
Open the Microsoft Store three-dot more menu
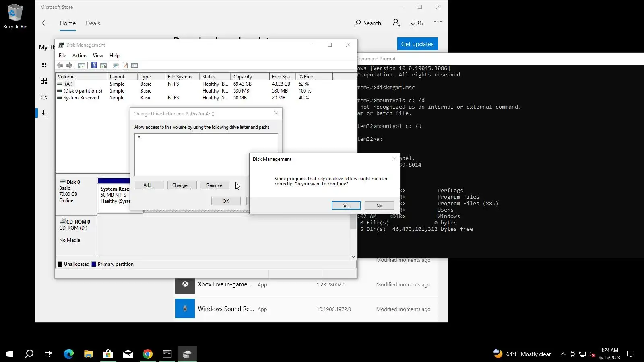[438, 22]
